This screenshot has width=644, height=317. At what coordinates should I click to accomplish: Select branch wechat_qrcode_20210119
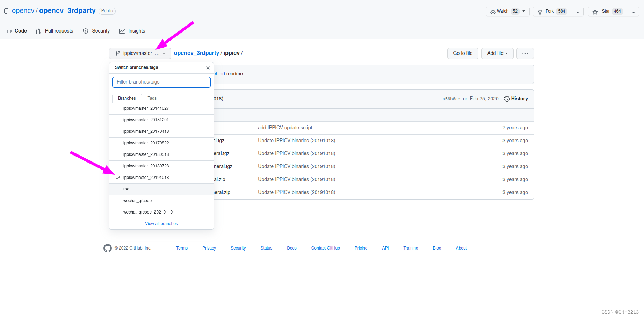161,212
